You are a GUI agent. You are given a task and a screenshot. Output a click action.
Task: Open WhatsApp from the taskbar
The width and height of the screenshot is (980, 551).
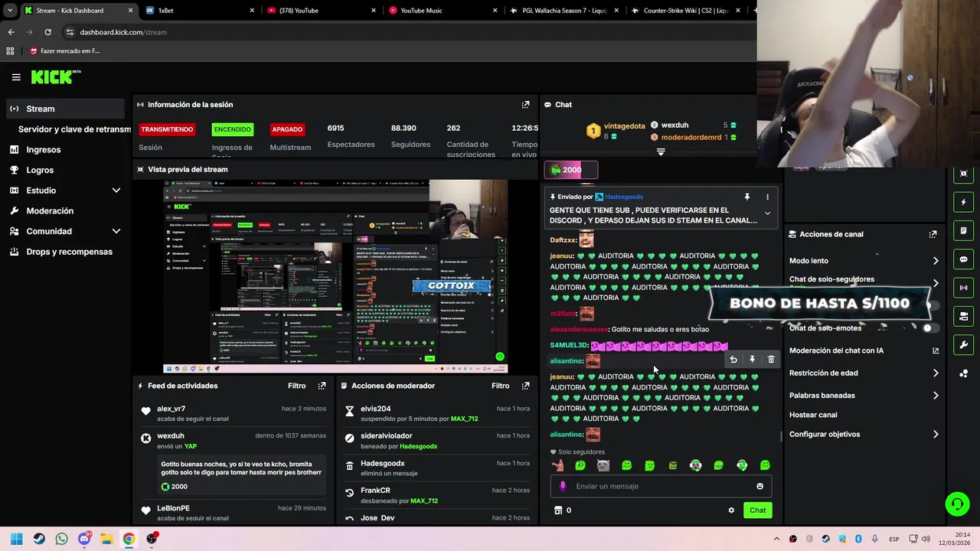pos(61,539)
